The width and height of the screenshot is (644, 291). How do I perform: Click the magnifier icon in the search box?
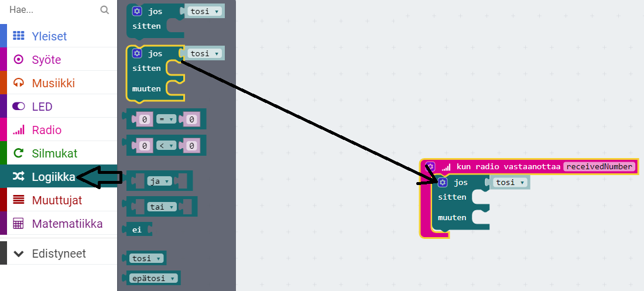104,10
